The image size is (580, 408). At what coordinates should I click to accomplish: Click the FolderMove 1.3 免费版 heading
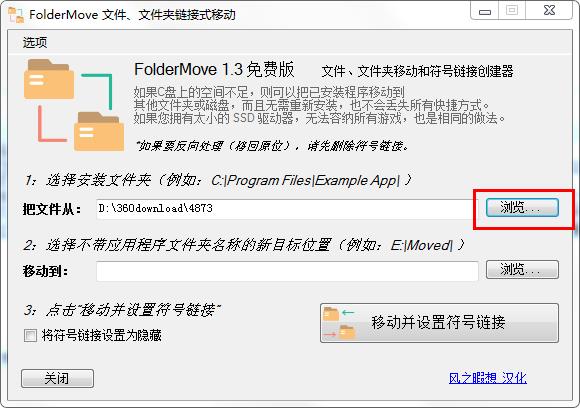point(214,70)
